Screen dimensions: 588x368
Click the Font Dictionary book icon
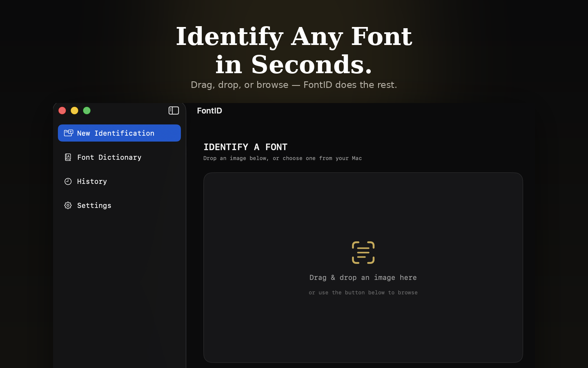point(68,157)
